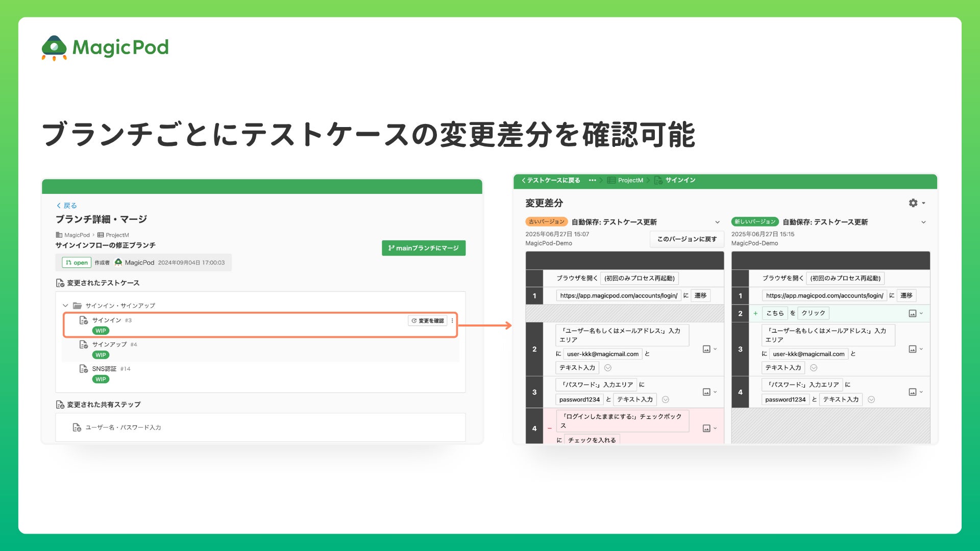Click breadcrumb ellipsis in green header
Screen dimensions: 980x551
pyautogui.click(x=592, y=180)
